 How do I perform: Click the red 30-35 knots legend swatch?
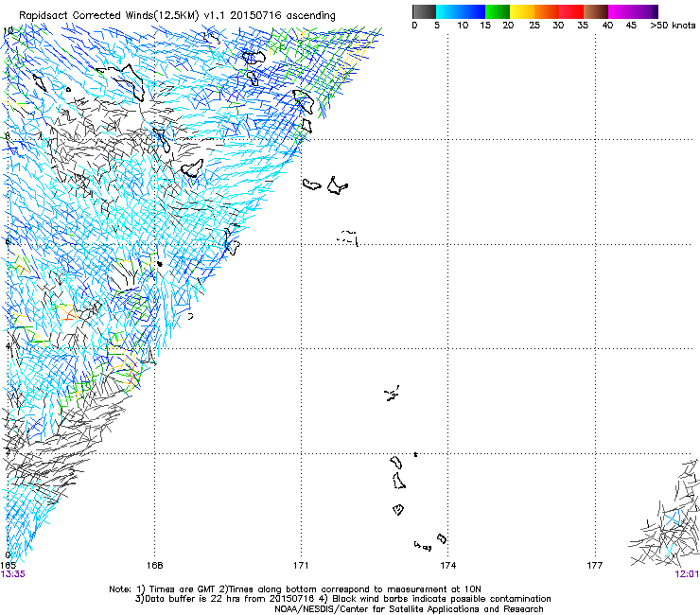click(x=571, y=11)
